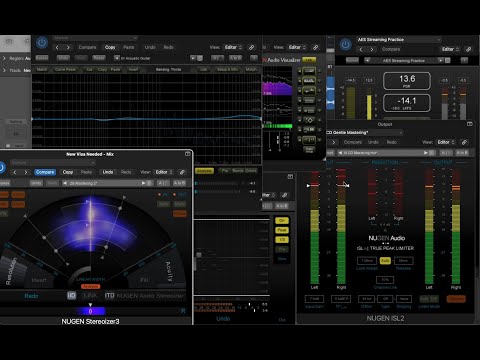
Task: Select Morph in the EQ toolbar
Action: pyautogui.click(x=251, y=69)
